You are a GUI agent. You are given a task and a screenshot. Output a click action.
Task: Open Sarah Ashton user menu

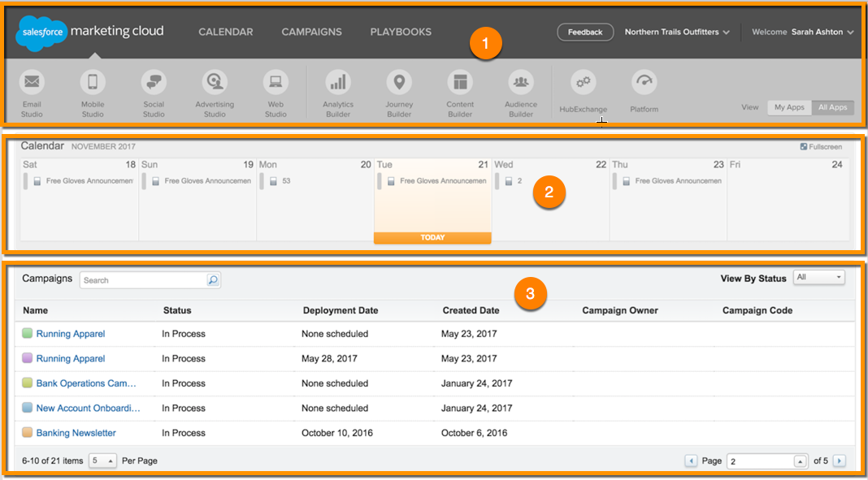tap(822, 32)
